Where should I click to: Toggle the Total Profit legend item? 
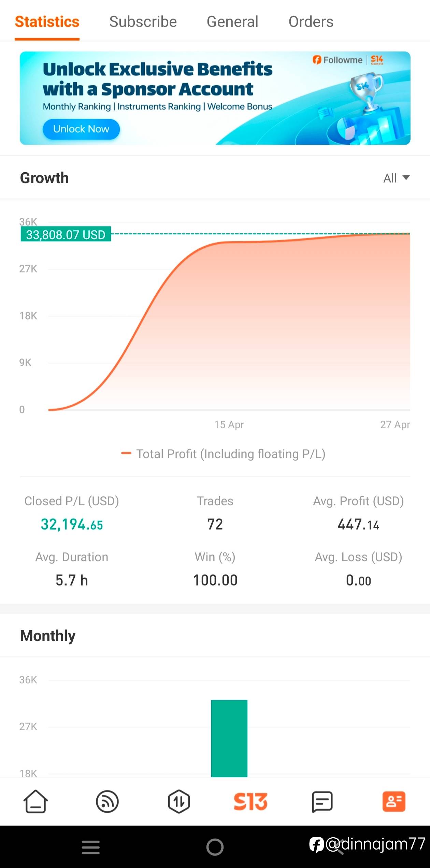[224, 453]
